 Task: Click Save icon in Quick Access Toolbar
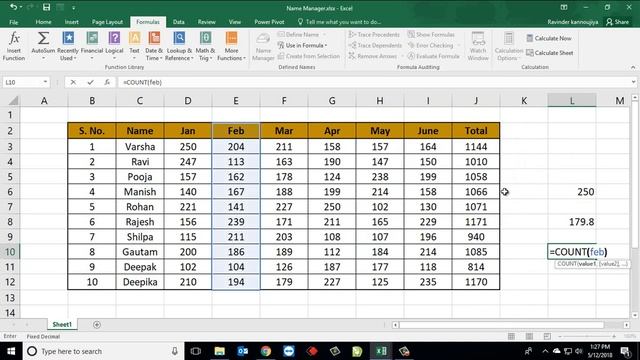pos(47,7)
